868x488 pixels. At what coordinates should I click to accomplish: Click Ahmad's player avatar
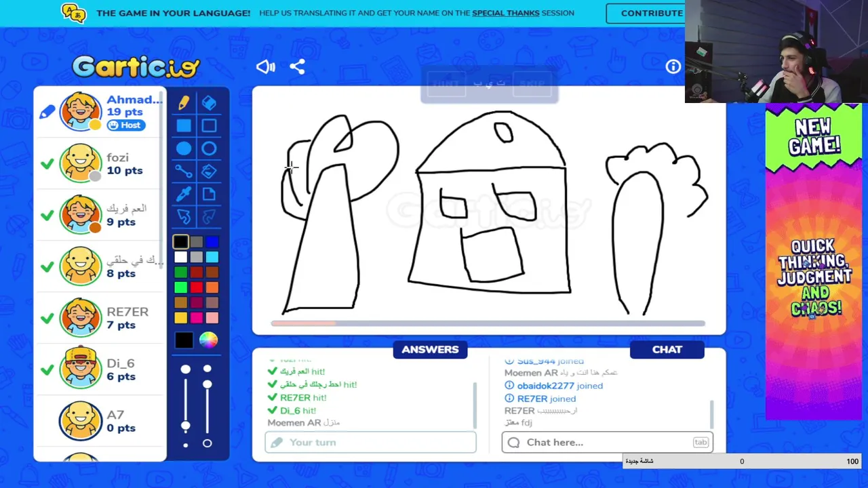[x=81, y=111]
